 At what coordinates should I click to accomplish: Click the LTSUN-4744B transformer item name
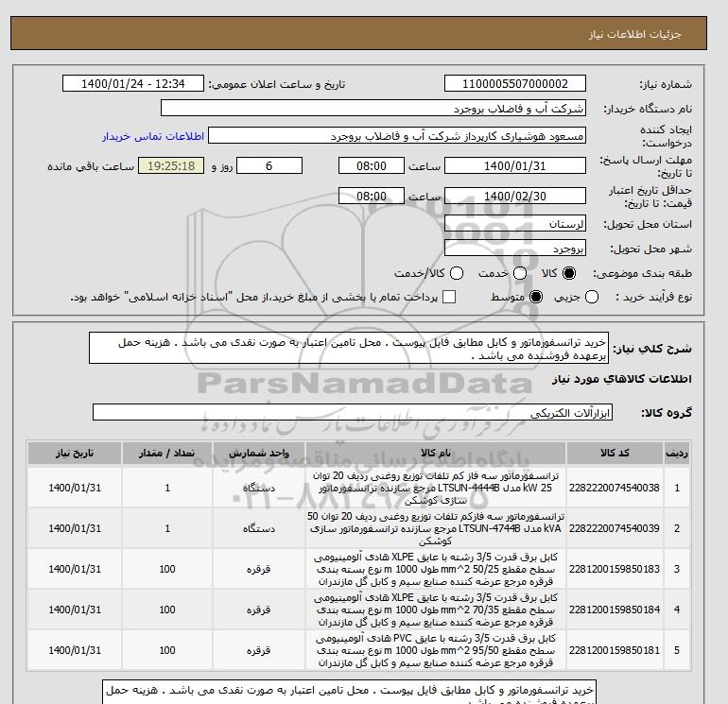(x=436, y=528)
